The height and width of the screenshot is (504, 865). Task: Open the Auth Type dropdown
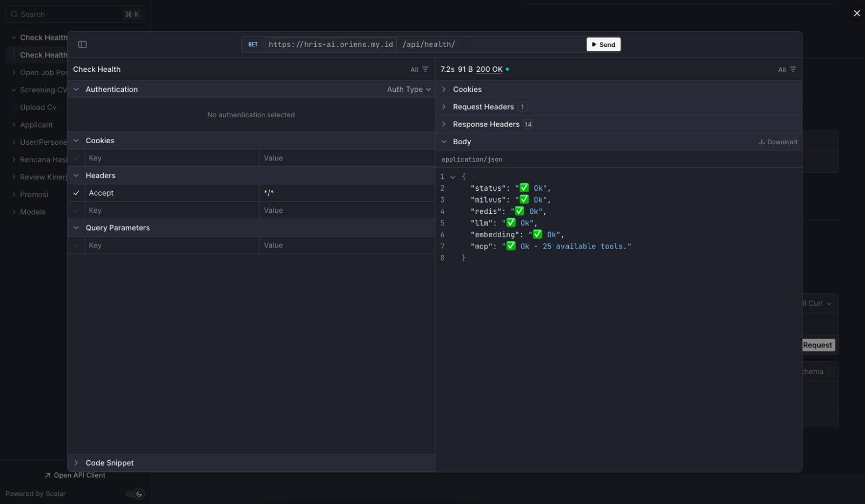tap(409, 89)
